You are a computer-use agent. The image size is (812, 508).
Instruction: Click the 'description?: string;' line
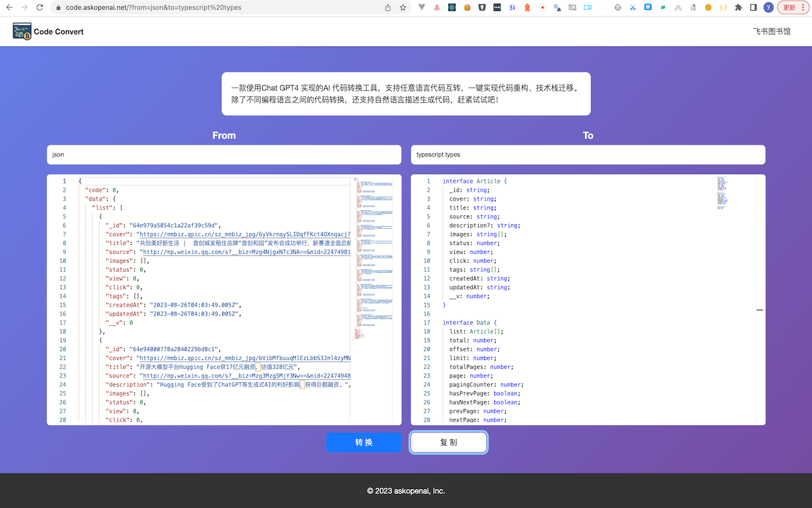(485, 225)
